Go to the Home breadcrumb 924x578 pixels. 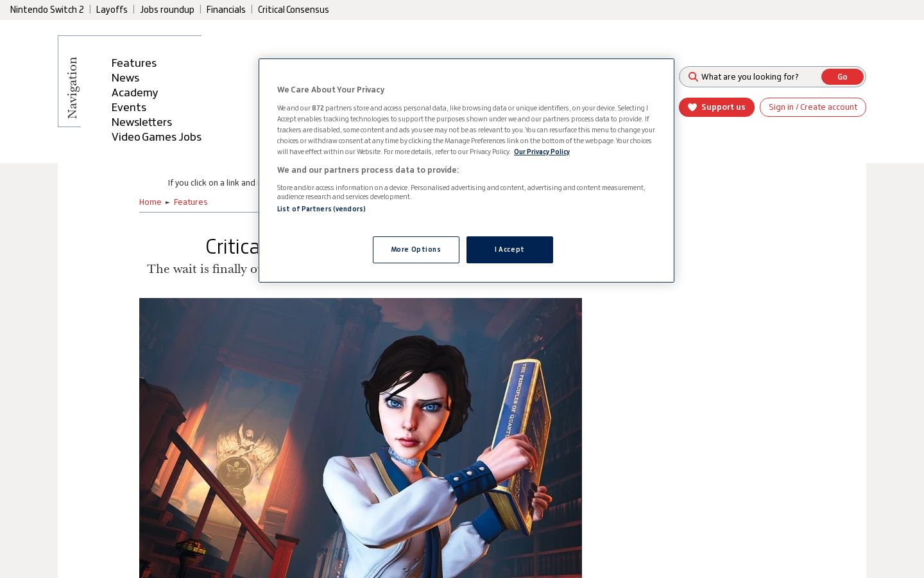pos(150,202)
